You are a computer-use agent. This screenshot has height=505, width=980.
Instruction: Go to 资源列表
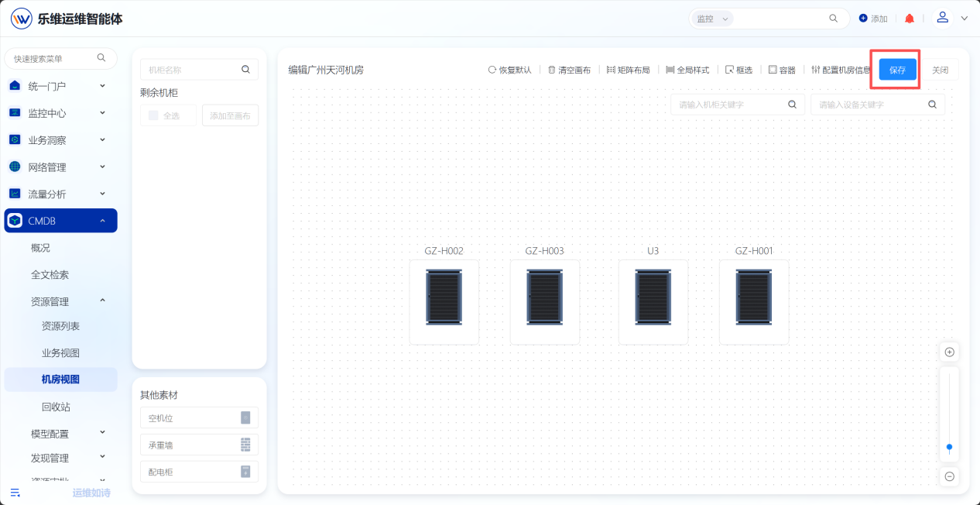(60, 326)
